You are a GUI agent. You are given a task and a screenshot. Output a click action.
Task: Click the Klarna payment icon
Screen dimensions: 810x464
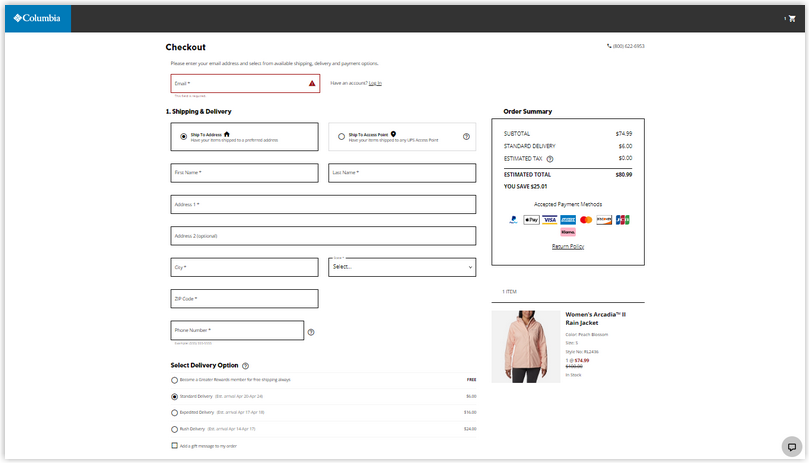[x=568, y=233]
